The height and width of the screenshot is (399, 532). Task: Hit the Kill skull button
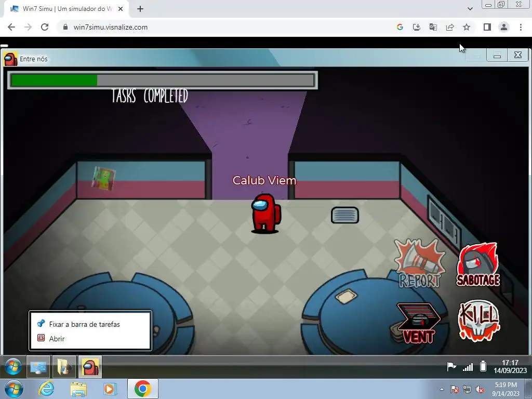click(x=478, y=320)
